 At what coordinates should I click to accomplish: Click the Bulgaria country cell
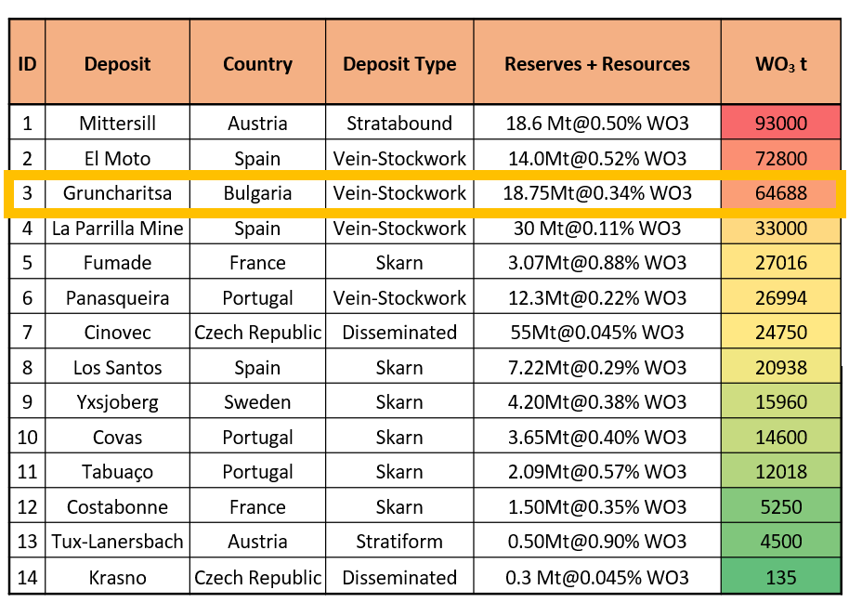(257, 193)
